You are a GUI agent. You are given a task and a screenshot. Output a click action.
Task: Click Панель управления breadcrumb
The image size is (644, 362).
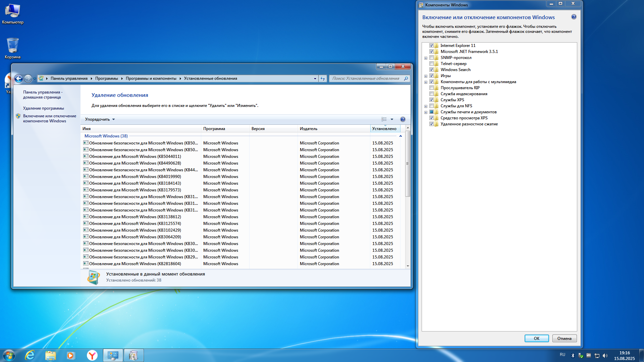(69, 78)
